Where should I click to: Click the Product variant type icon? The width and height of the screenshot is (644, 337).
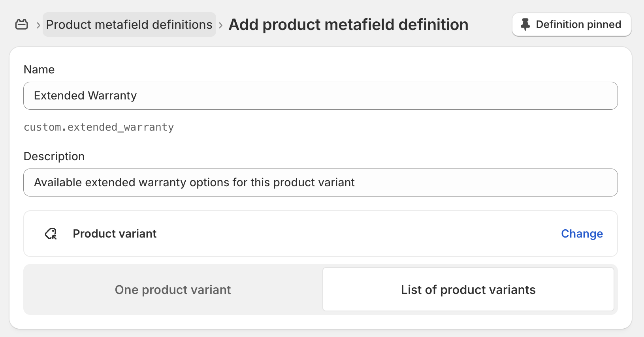[51, 234]
